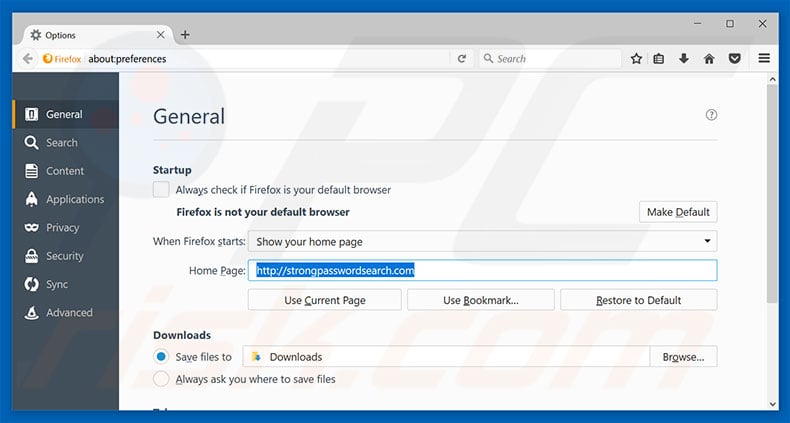
Task: Click the scrollbar up arrow
Action: (772, 79)
